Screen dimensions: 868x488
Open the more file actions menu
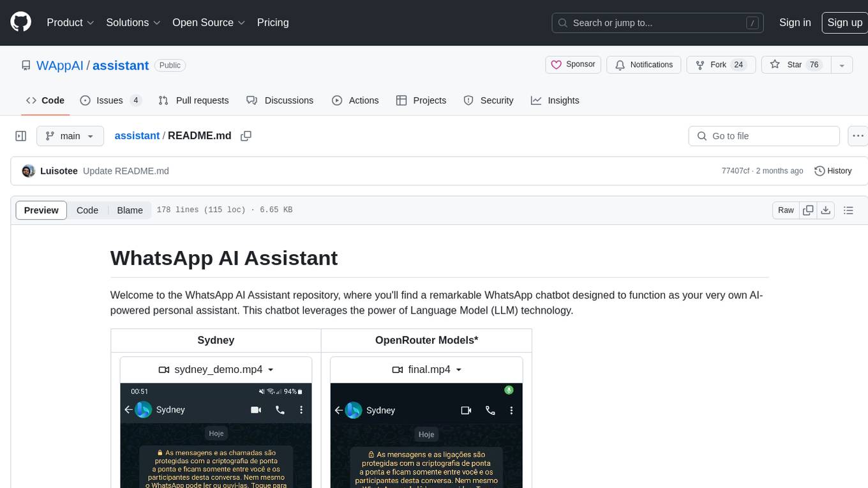click(858, 136)
